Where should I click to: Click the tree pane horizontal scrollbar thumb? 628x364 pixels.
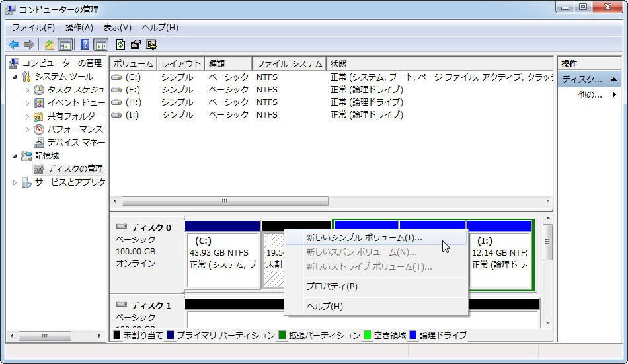click(x=45, y=336)
